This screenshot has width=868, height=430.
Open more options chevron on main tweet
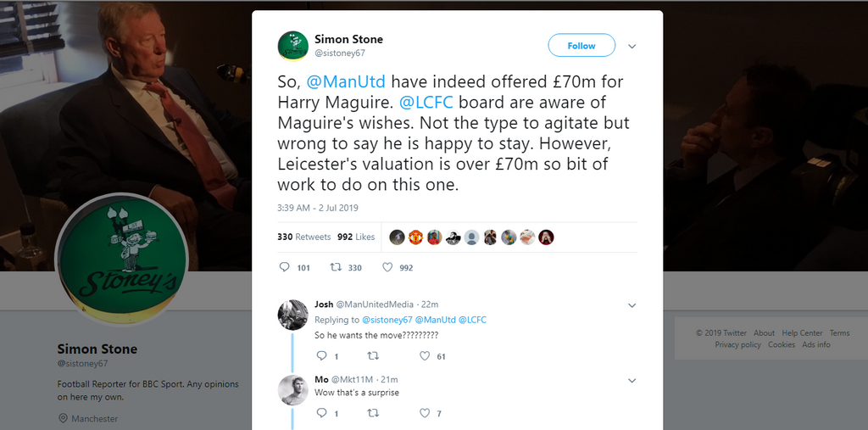[x=632, y=46]
